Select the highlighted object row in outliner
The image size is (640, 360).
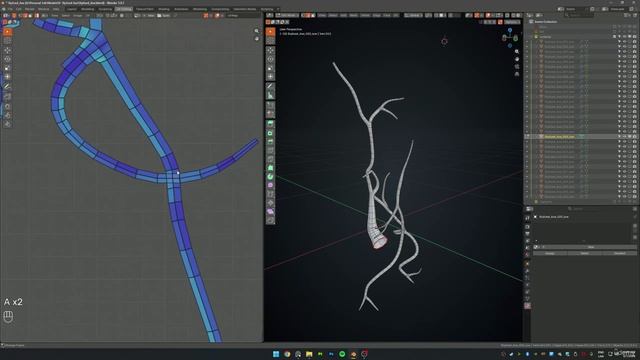(582, 136)
